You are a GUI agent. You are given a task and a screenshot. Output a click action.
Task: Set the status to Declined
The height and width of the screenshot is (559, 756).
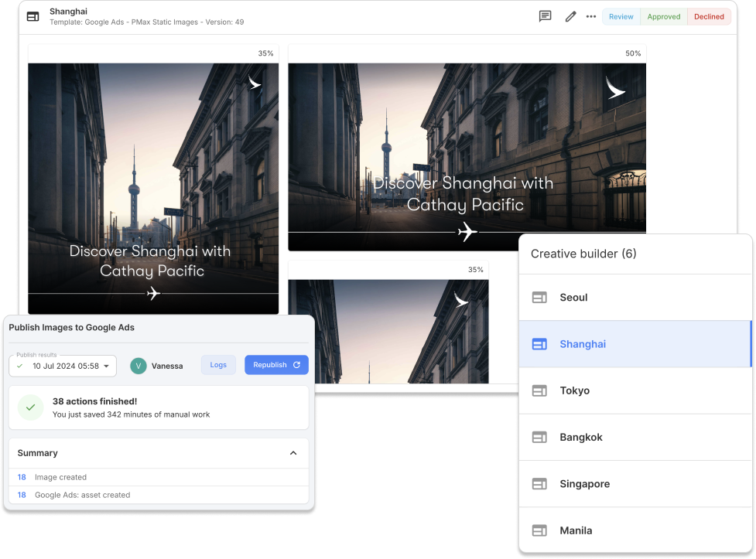709,16
